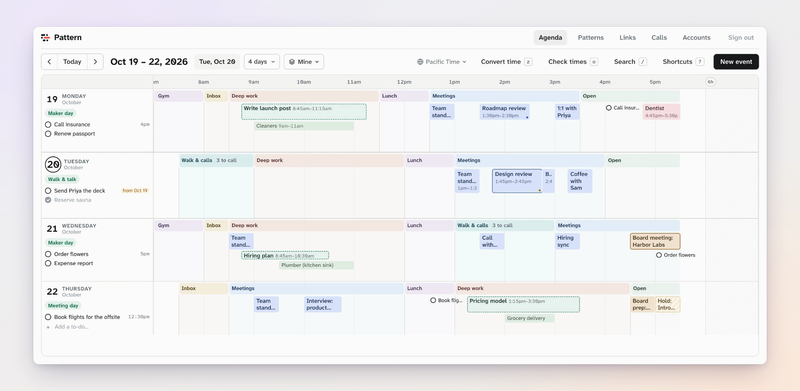Toggle Call insur... circle on Monday timeline
This screenshot has width=800, height=391.
point(609,108)
